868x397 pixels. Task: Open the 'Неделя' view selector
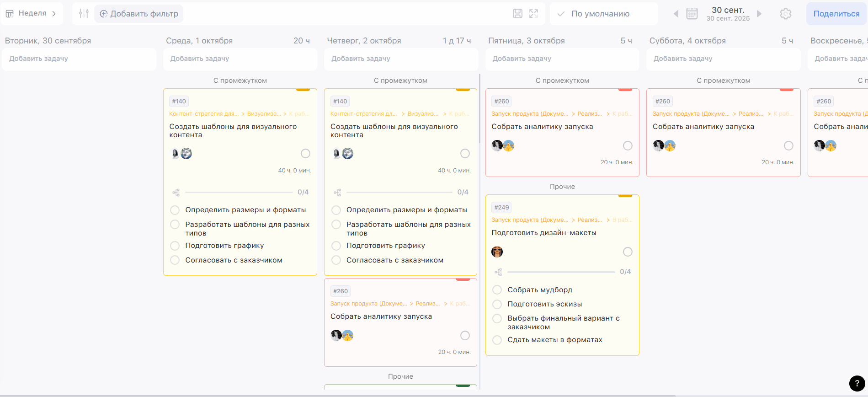pos(31,14)
